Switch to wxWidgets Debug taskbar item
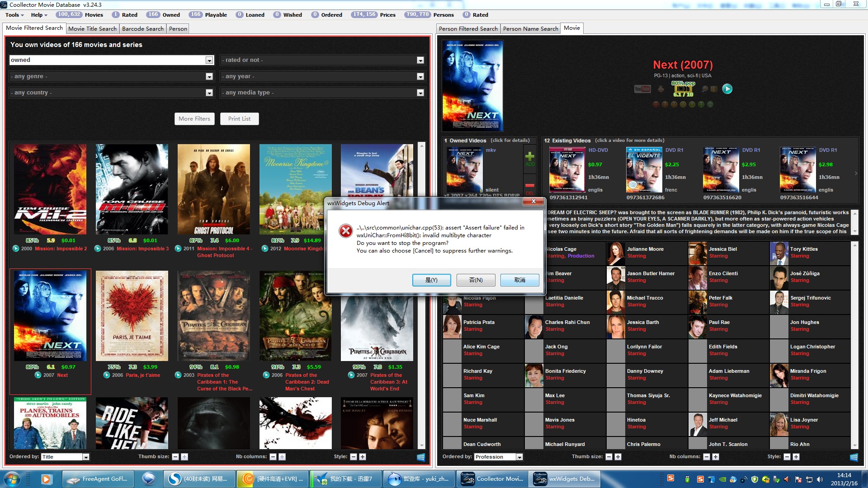 click(565, 479)
